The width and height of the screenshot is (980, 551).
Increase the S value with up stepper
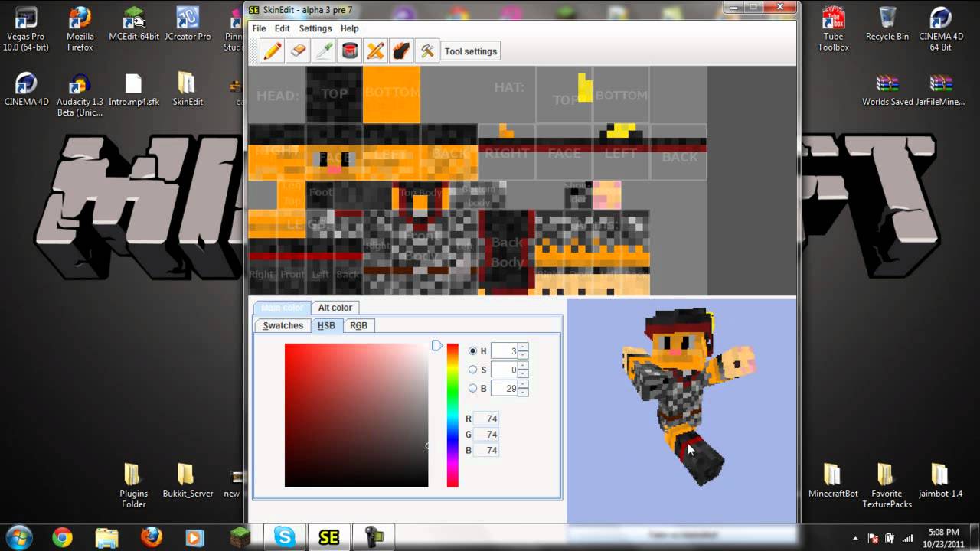[x=523, y=366]
